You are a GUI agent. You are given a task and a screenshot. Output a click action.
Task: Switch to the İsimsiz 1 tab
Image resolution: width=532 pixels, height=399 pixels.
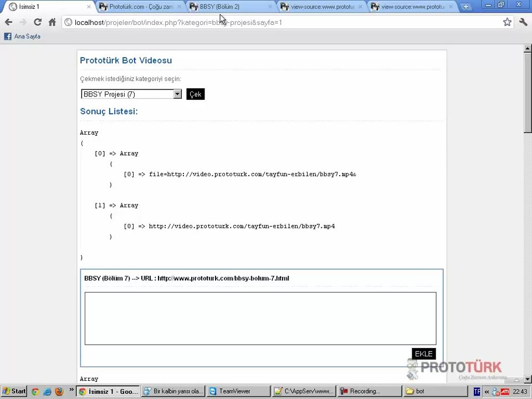[x=48, y=7]
